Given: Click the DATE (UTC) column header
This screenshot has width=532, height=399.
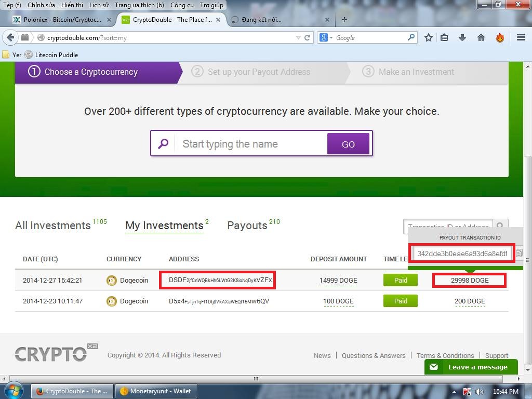Looking at the screenshot, I should coord(41,259).
